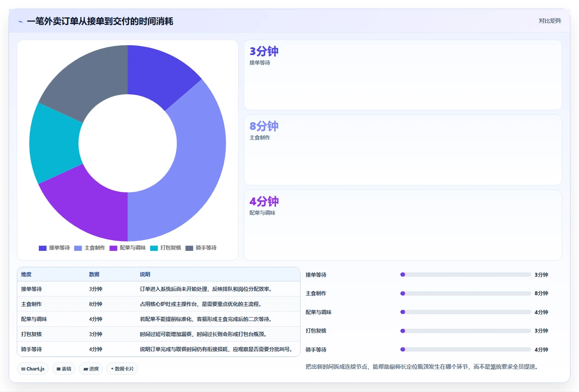Click the cyan 打包复核 donut segment
The width and height of the screenshot is (579, 392).
(54, 143)
